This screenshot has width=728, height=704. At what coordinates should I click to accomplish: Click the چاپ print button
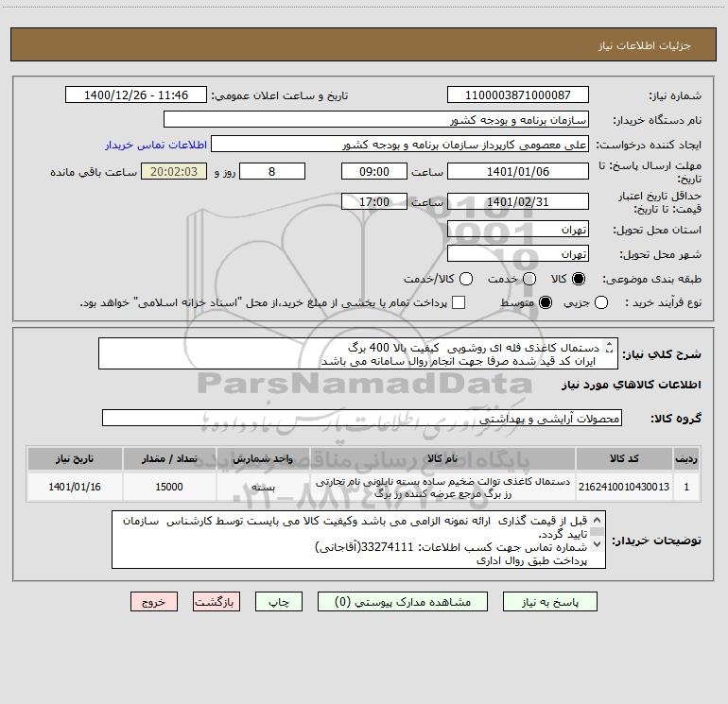pyautogui.click(x=279, y=602)
